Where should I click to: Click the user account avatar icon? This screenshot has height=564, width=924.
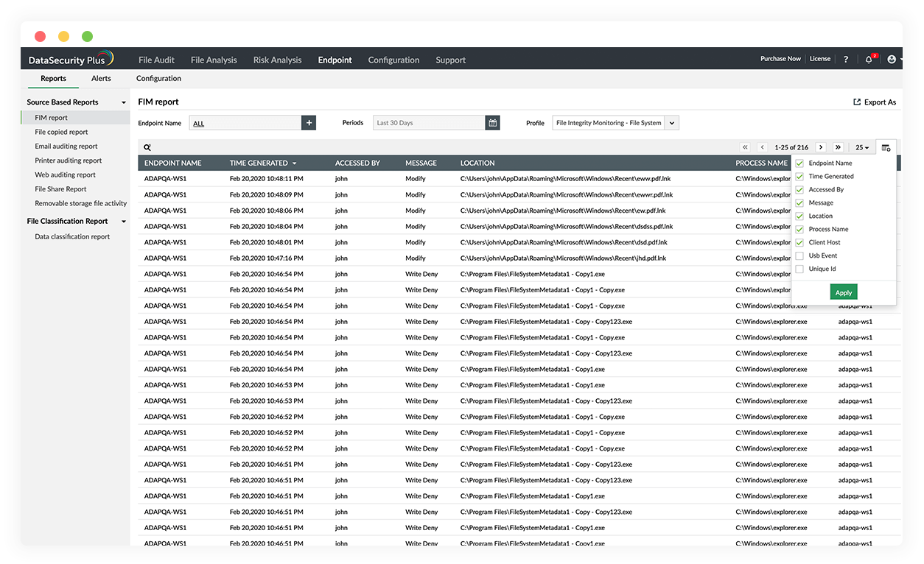[891, 59]
